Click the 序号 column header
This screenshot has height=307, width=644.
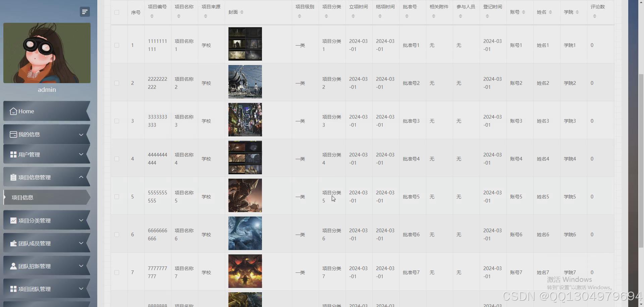[136, 12]
